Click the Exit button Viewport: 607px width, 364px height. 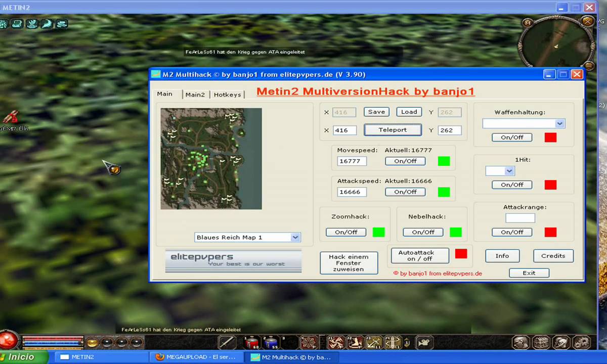pyautogui.click(x=529, y=273)
